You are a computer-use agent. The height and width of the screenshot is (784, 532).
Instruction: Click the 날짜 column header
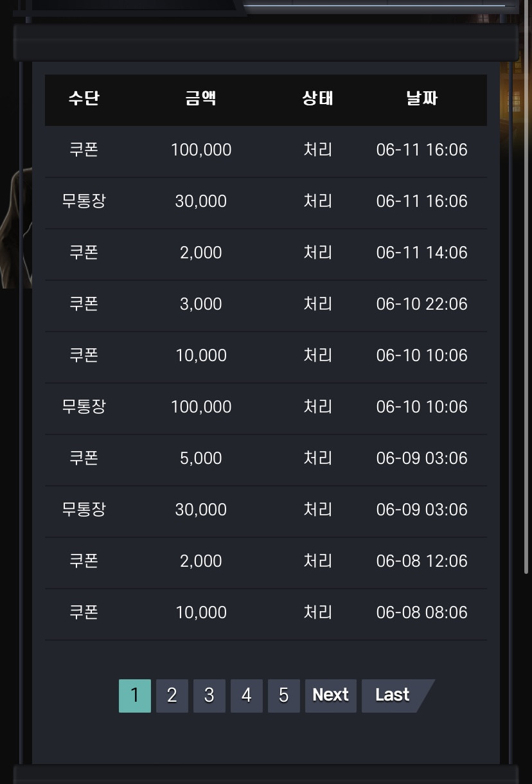[x=422, y=98]
